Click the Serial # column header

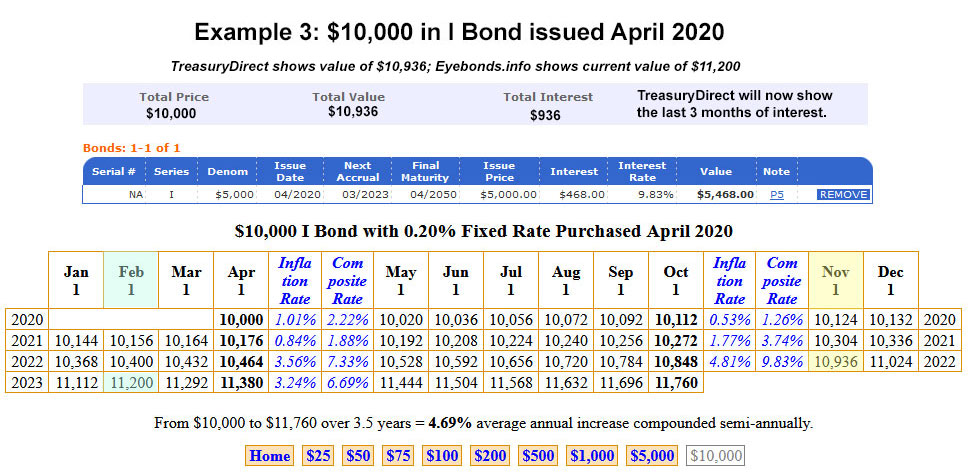click(114, 171)
